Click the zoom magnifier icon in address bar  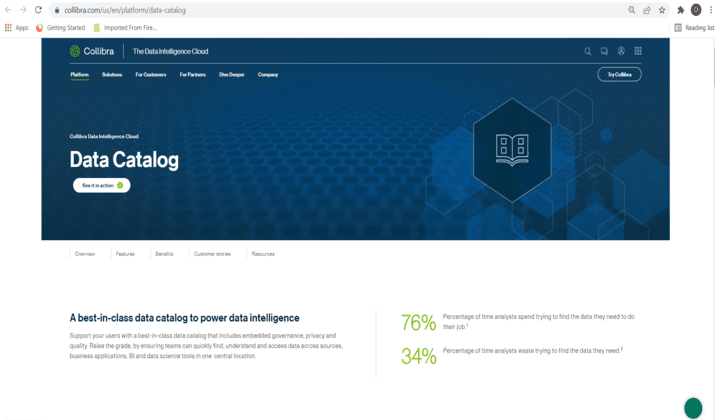(x=632, y=10)
